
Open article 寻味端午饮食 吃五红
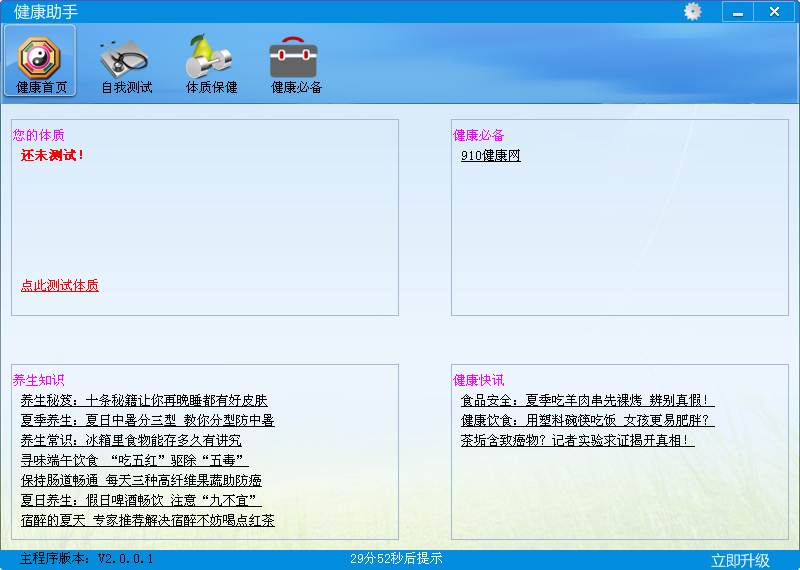point(135,460)
